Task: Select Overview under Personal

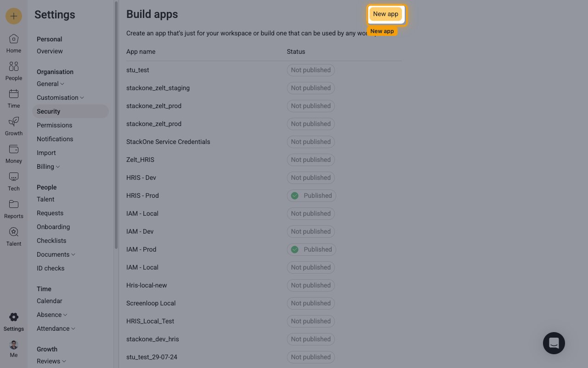Action: [x=50, y=51]
